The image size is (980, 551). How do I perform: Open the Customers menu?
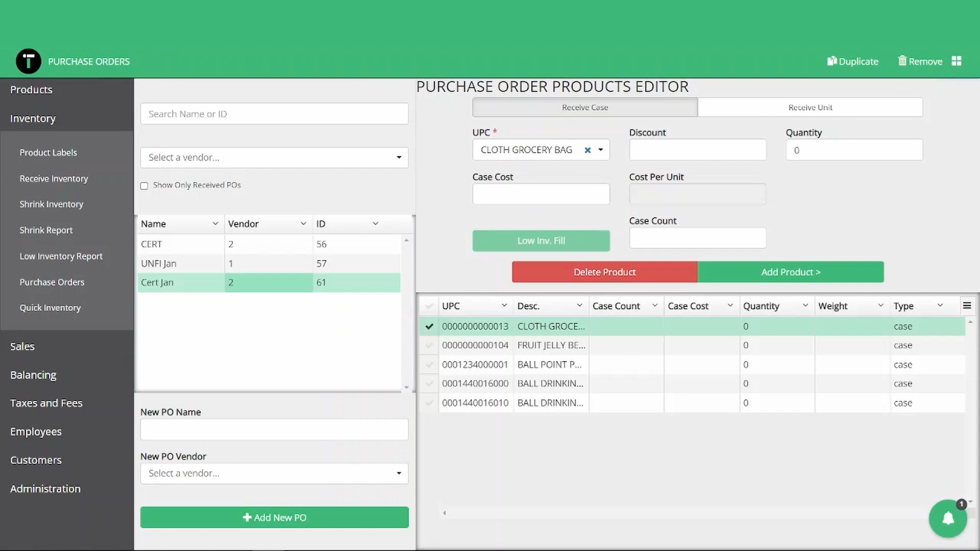click(36, 460)
